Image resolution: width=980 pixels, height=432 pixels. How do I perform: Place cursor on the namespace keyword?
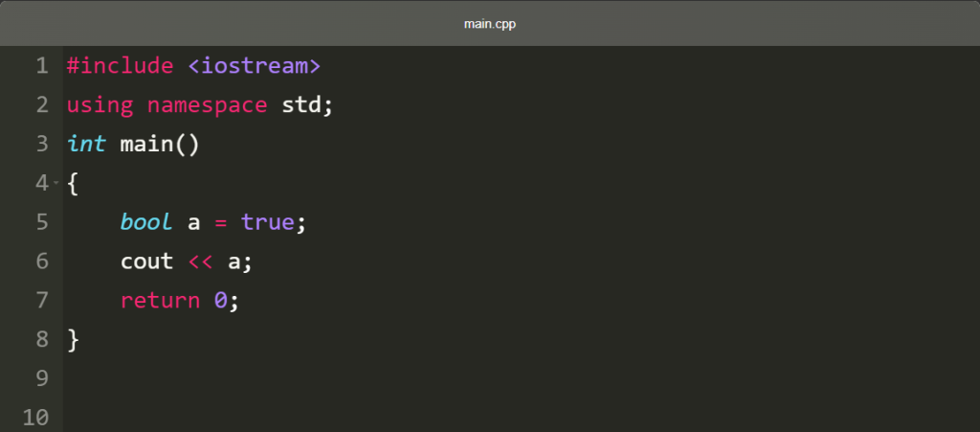pos(208,105)
